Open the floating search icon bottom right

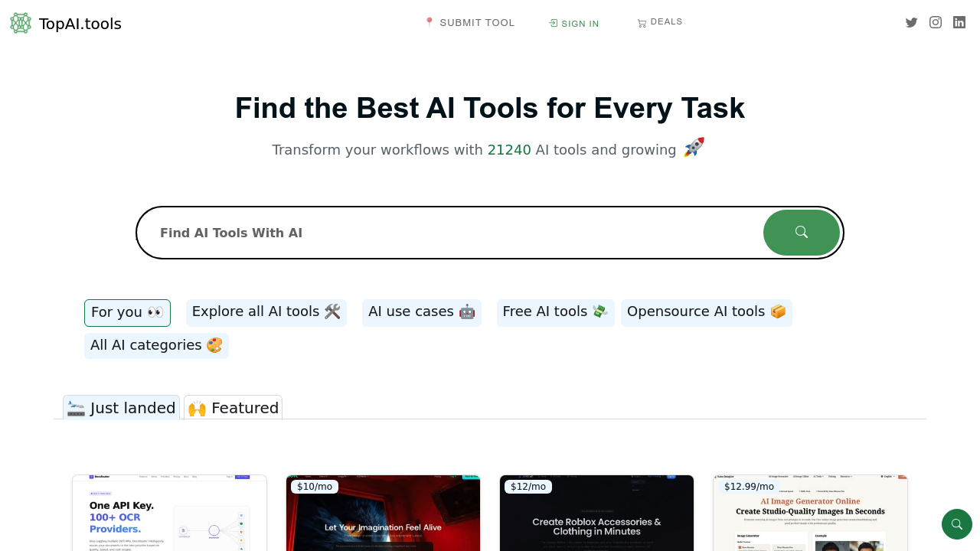click(957, 524)
